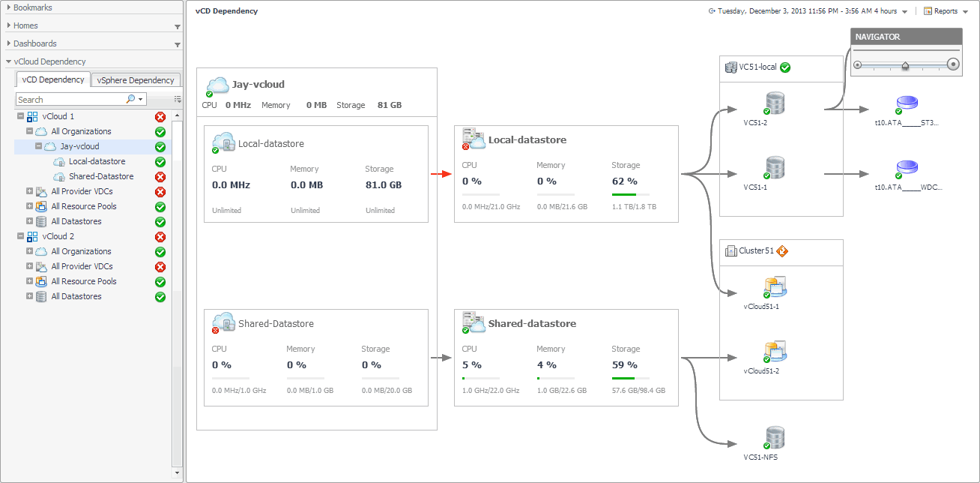This screenshot has width=980, height=483.
Task: Click the search magnifier icon
Action: point(131,99)
